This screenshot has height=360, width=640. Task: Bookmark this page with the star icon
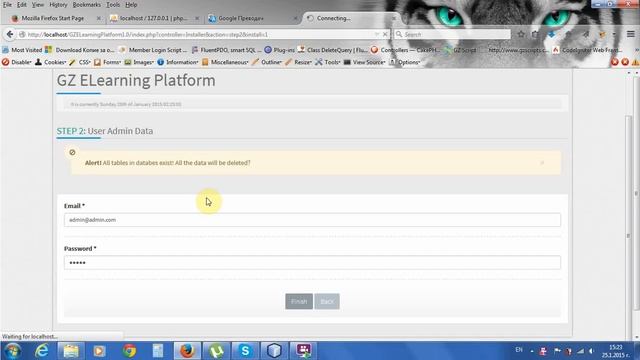(x=521, y=35)
